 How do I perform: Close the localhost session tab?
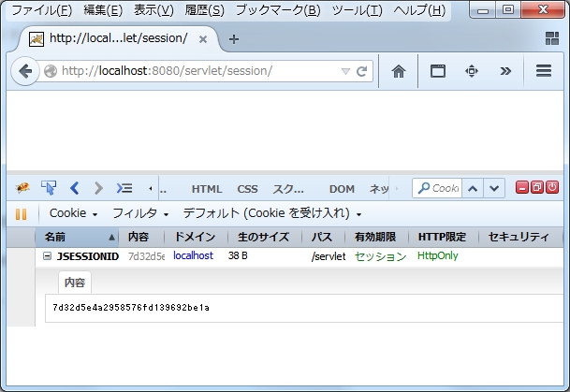(203, 39)
